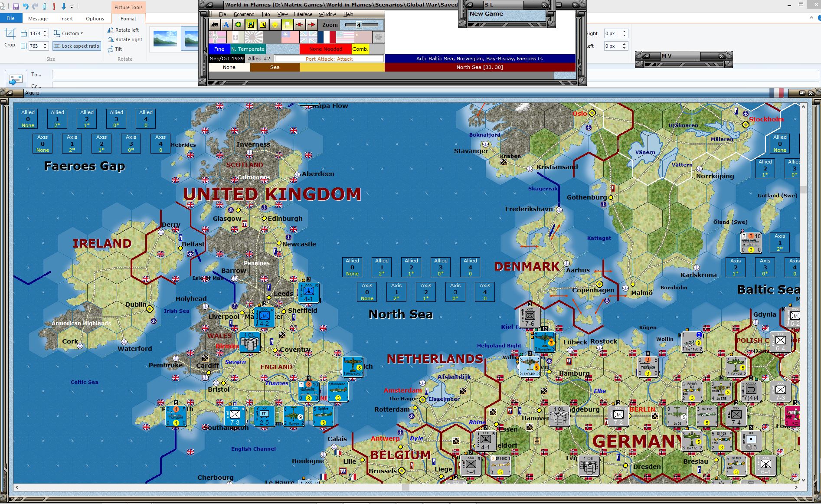The height and width of the screenshot is (504, 821).
Task: Select the first picture style thumbnail
Action: tap(165, 39)
